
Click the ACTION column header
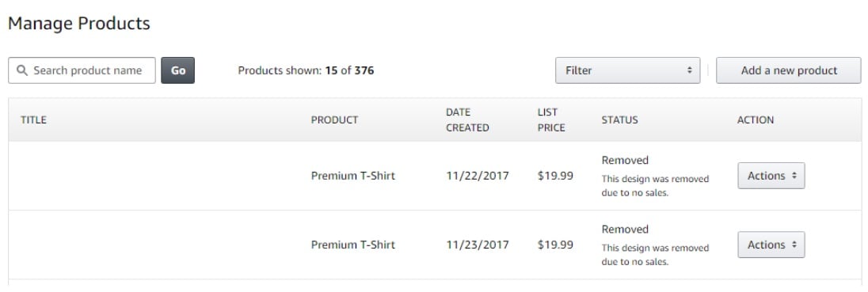[x=755, y=120]
